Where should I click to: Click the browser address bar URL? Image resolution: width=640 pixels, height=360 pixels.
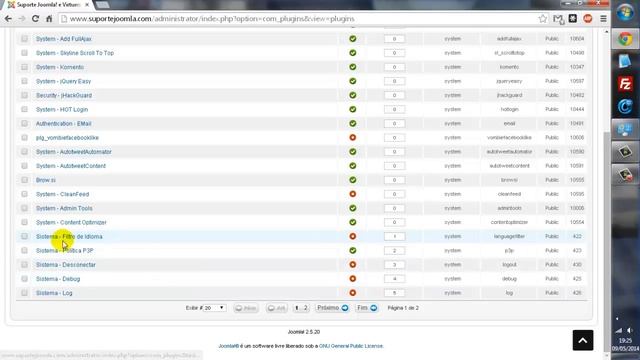pos(212,19)
